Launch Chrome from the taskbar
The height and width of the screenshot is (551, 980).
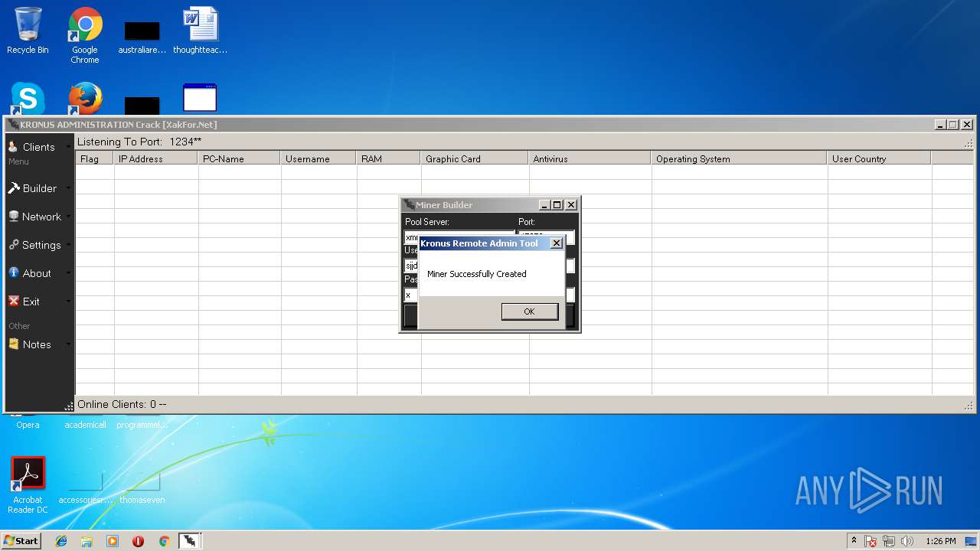point(164,541)
